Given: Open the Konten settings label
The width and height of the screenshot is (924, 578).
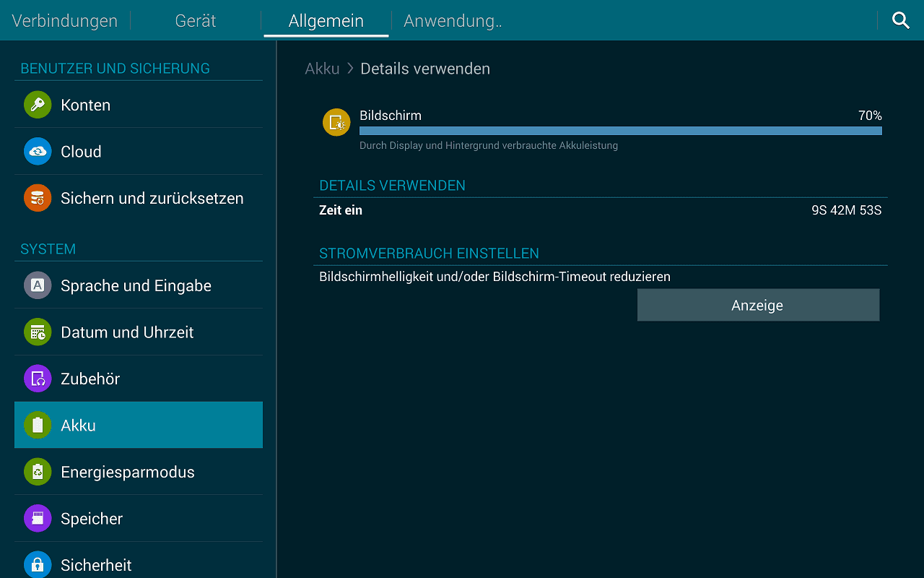Looking at the screenshot, I should coord(86,105).
